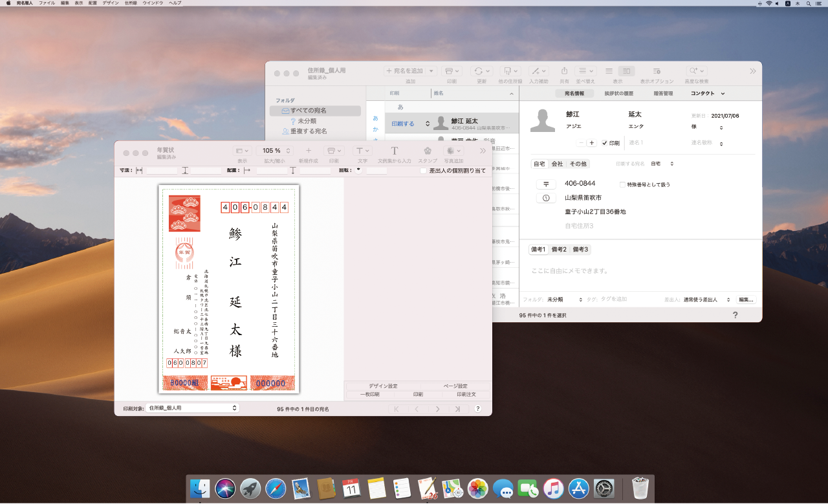This screenshot has height=504, width=828.
Task: Switch to the 贈答管理 tab
Action: 663,93
